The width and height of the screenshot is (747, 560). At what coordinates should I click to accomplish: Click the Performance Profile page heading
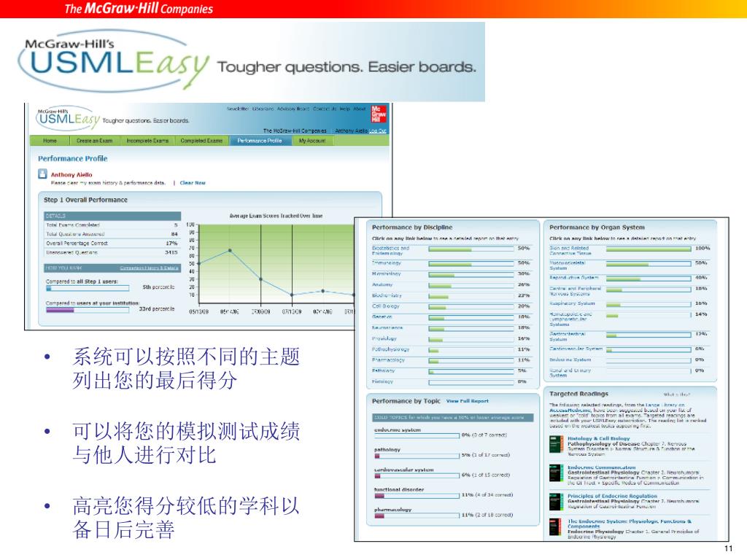pos(73,158)
